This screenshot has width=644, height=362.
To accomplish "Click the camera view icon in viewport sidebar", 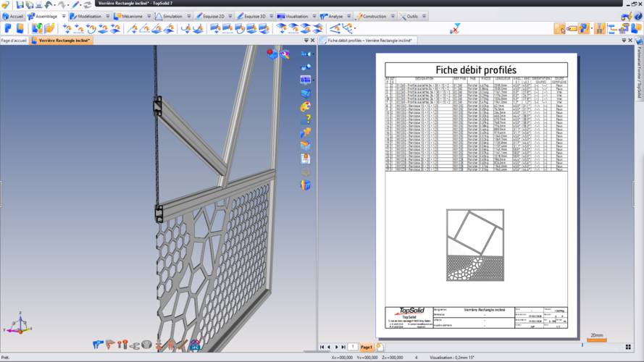I will [x=305, y=54].
